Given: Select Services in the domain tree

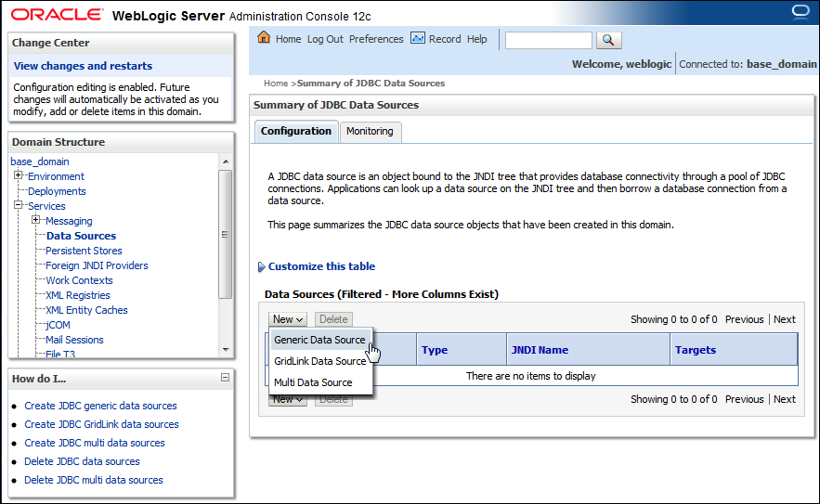Looking at the screenshot, I should coord(46,206).
